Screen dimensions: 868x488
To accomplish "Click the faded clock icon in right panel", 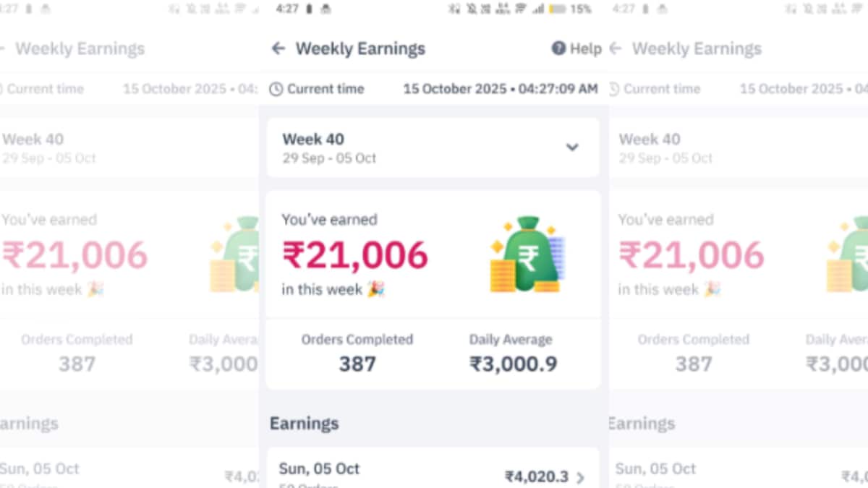I will pos(613,90).
